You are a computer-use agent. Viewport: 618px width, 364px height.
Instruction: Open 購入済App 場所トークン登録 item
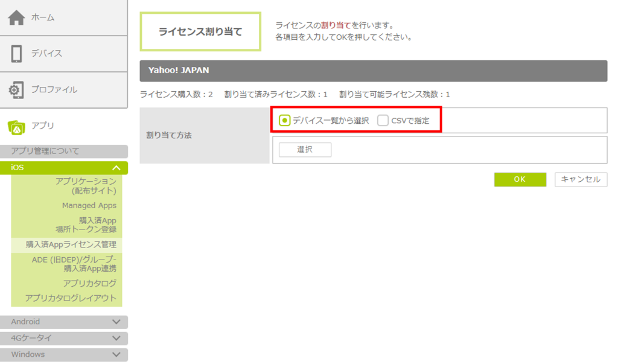86,225
